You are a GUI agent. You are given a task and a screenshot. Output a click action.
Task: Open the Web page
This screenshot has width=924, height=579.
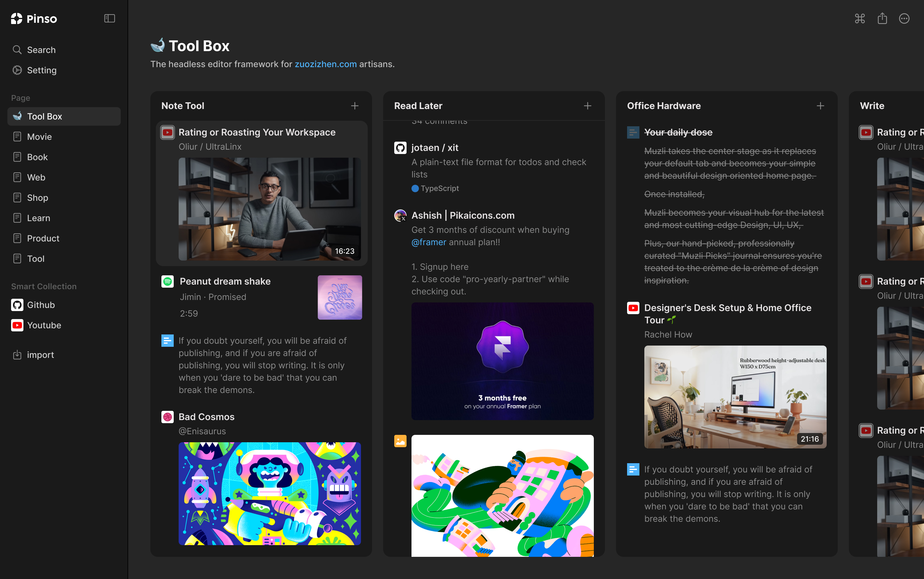pyautogui.click(x=64, y=177)
